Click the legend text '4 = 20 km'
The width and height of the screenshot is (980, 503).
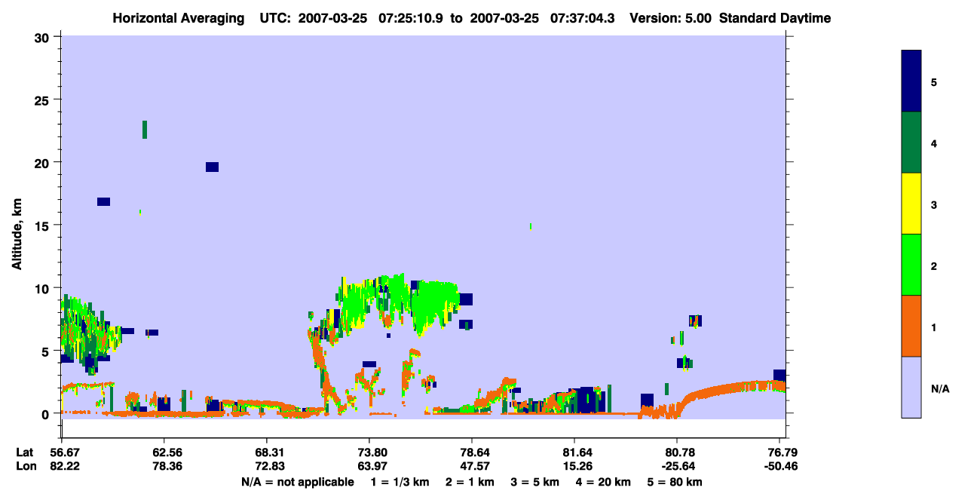[x=605, y=482]
